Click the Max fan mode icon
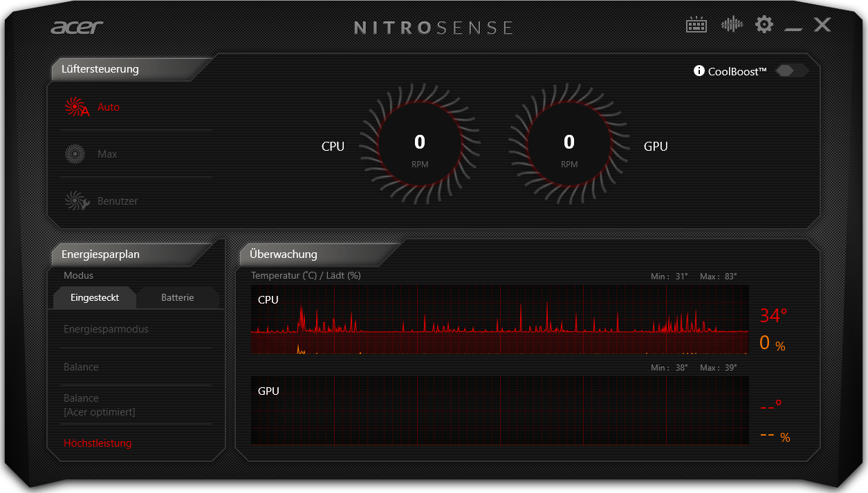 (75, 154)
